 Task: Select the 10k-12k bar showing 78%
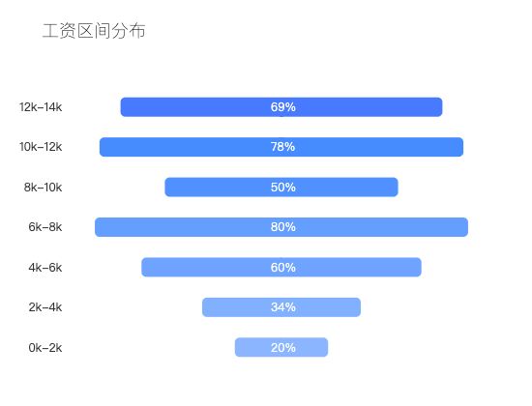pyautogui.click(x=281, y=147)
